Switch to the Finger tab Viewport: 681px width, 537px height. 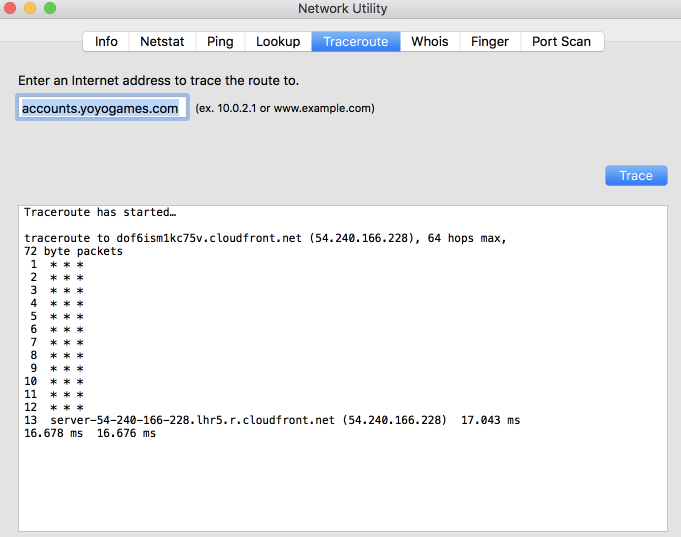point(489,41)
